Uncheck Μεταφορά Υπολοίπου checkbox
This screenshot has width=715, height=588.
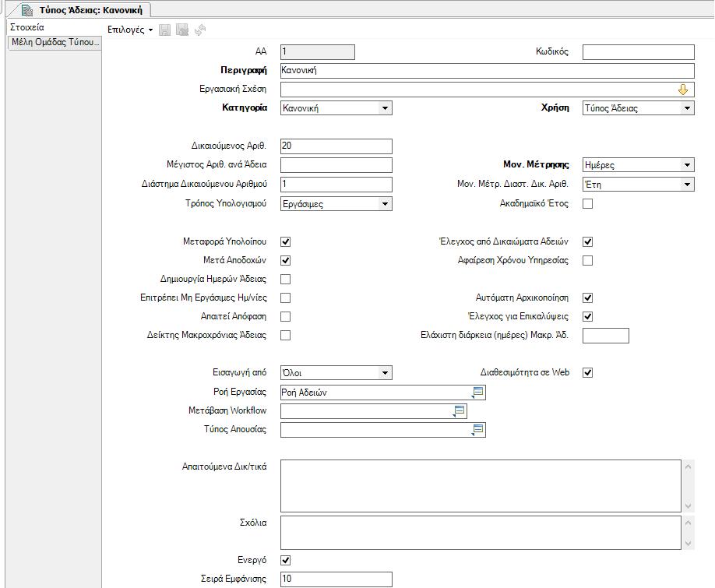click(x=285, y=241)
